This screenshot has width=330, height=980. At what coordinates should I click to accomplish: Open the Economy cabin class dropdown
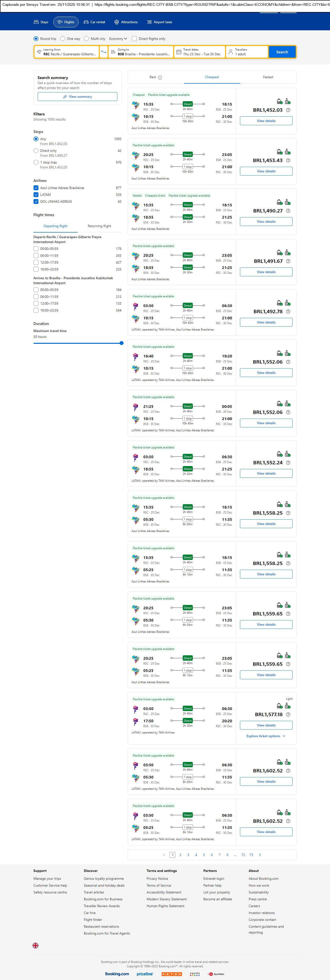(x=118, y=38)
